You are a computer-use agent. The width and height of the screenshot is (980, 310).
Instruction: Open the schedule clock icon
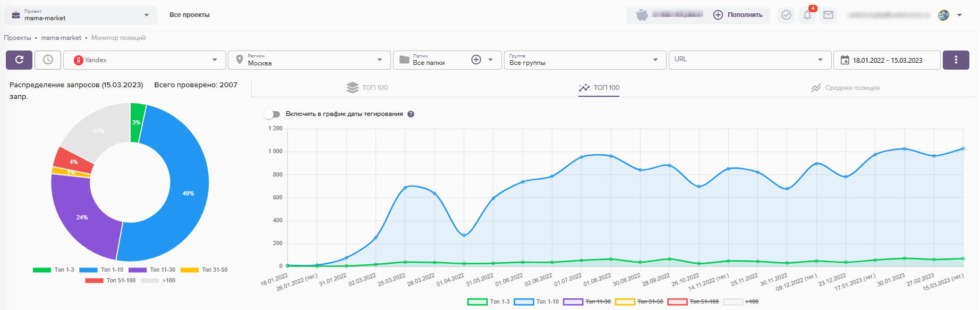pos(48,60)
